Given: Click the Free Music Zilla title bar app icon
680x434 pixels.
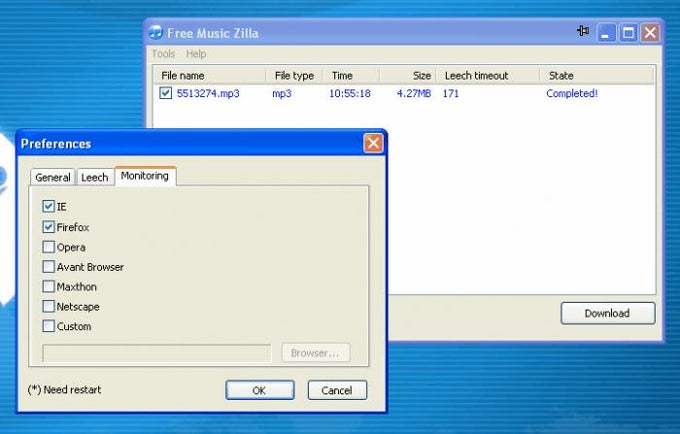Looking at the screenshot, I should pyautogui.click(x=155, y=33).
